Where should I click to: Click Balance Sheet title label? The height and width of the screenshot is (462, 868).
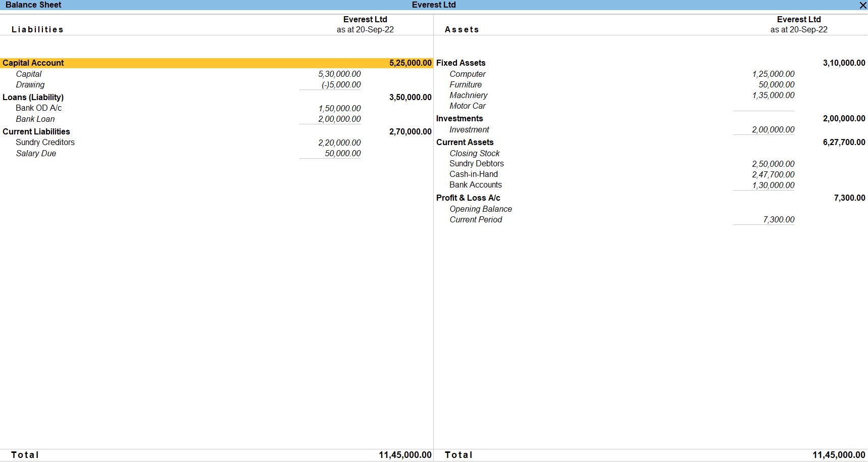click(x=33, y=5)
